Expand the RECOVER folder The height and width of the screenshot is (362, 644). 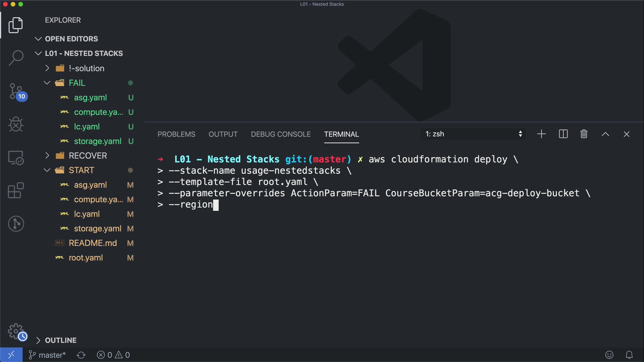88,156
